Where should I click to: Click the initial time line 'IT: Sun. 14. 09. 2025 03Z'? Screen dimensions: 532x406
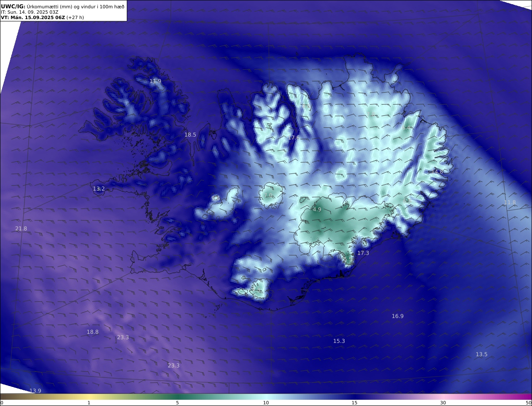pyautogui.click(x=30, y=12)
